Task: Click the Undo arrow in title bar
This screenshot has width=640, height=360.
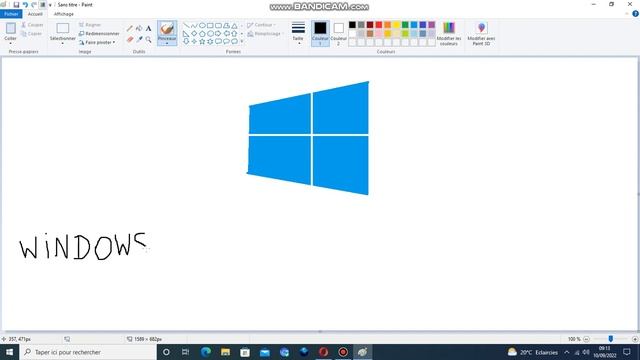Action: [25, 4]
